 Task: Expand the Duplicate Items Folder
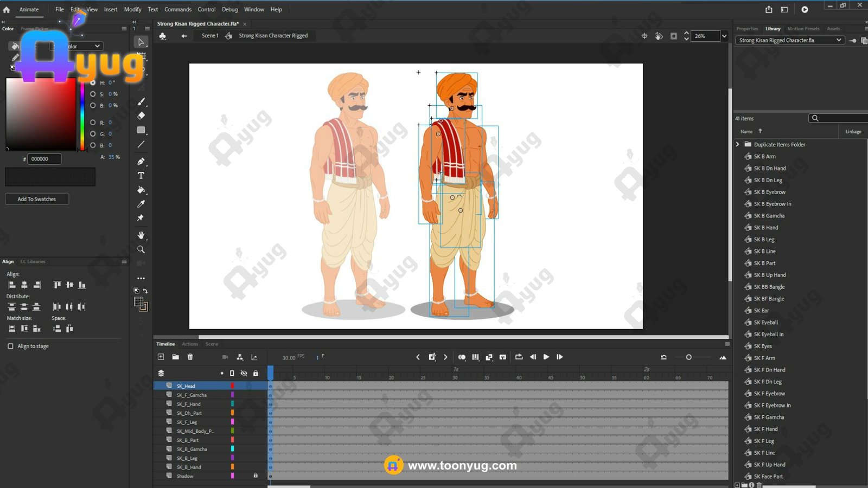tap(737, 144)
